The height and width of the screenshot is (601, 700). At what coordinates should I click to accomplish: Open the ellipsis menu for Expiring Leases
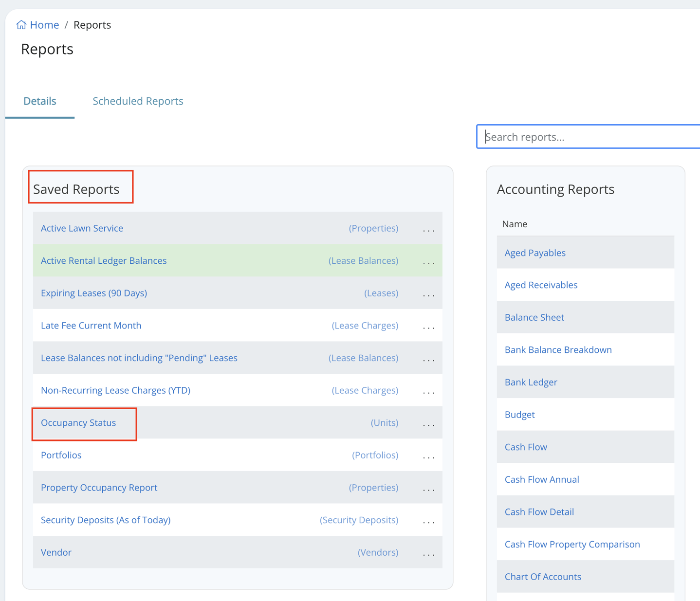click(428, 294)
